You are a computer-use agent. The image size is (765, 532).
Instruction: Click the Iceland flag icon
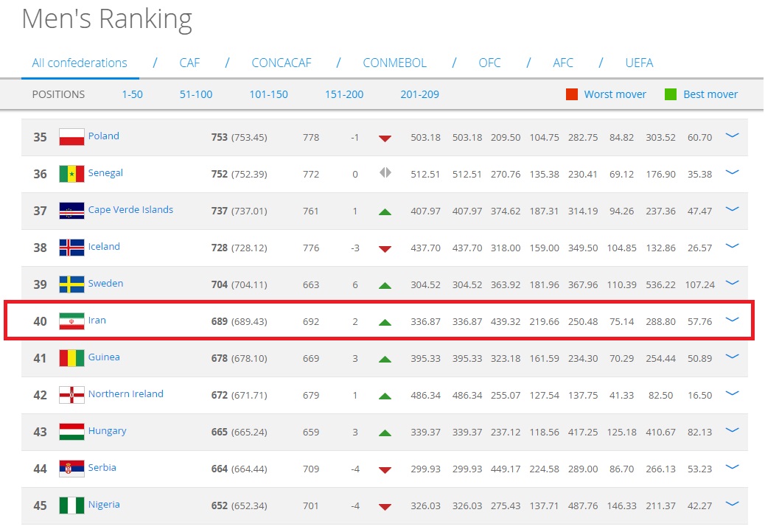(71, 248)
